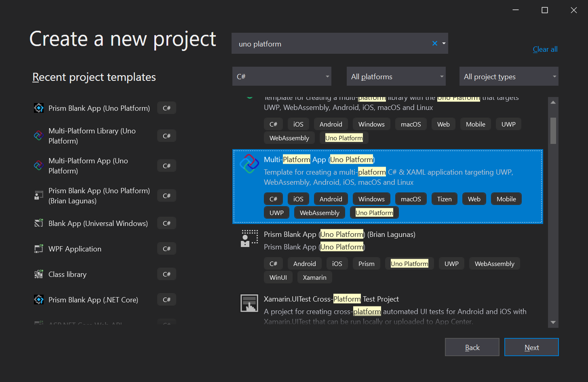
Task: Click the Clear all link
Action: 545,49
